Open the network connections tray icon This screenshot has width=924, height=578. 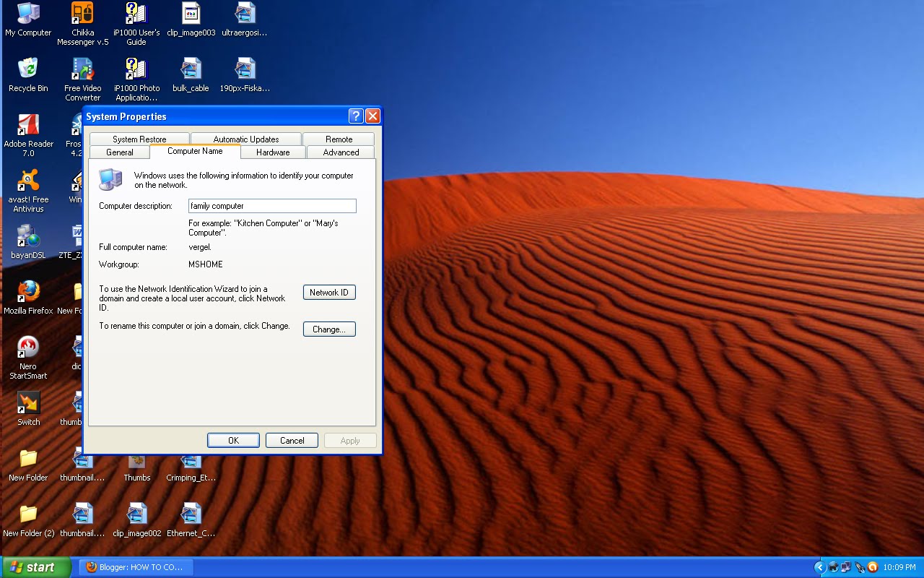click(845, 567)
